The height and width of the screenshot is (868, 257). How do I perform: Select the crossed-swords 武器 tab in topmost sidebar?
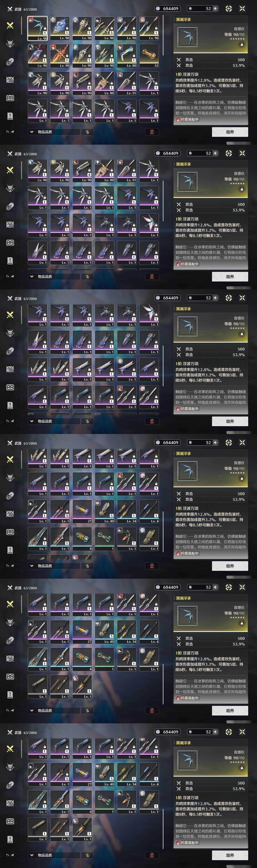tap(10, 25)
